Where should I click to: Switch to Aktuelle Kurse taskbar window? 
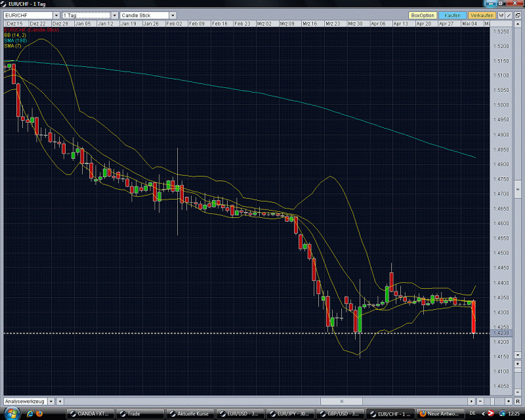[x=190, y=414]
